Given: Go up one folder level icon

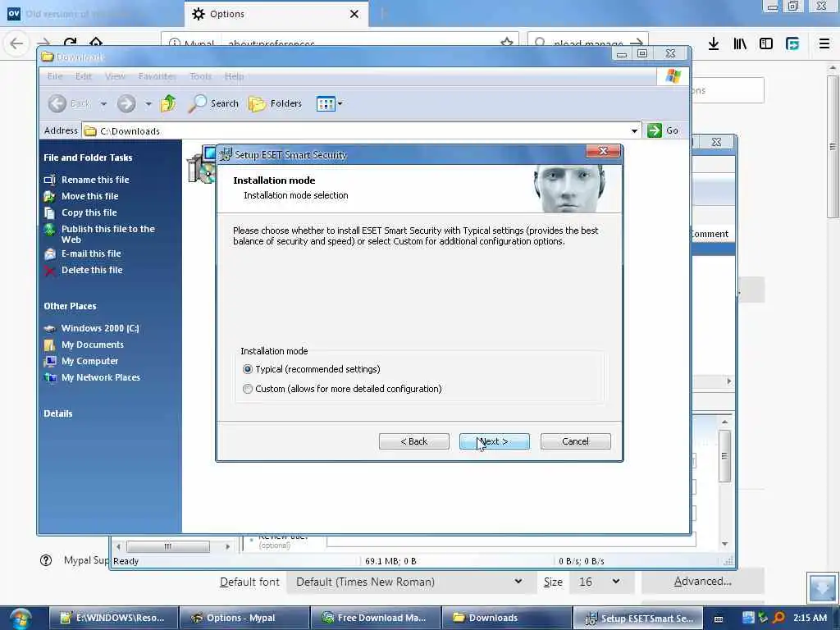Looking at the screenshot, I should click(168, 103).
